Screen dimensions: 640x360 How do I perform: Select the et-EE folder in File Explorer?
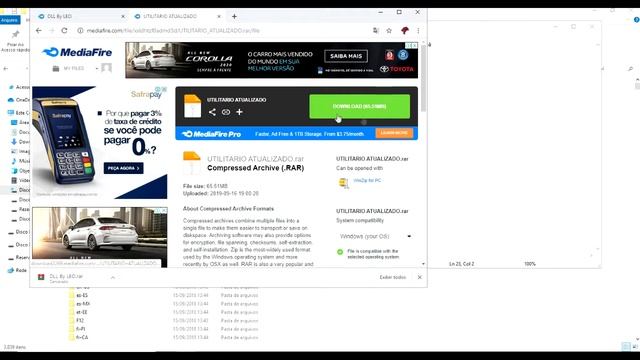pos(82,312)
